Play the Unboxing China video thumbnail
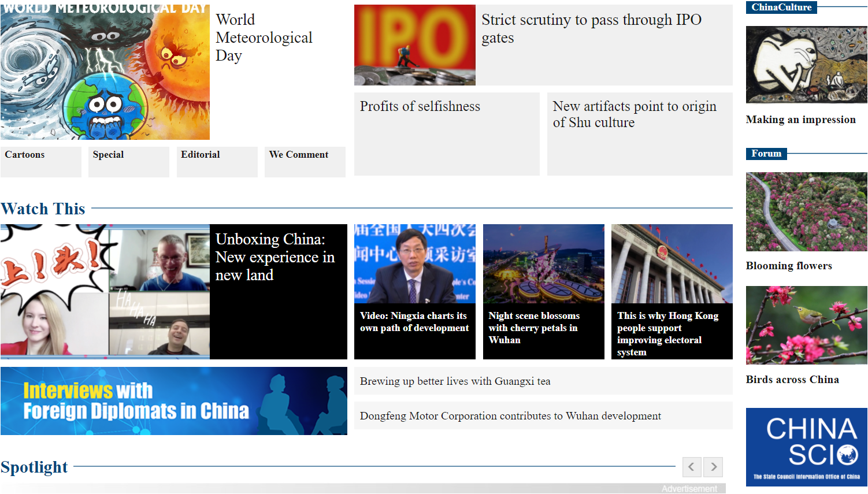Viewport: 868px width, 494px height. 105,291
